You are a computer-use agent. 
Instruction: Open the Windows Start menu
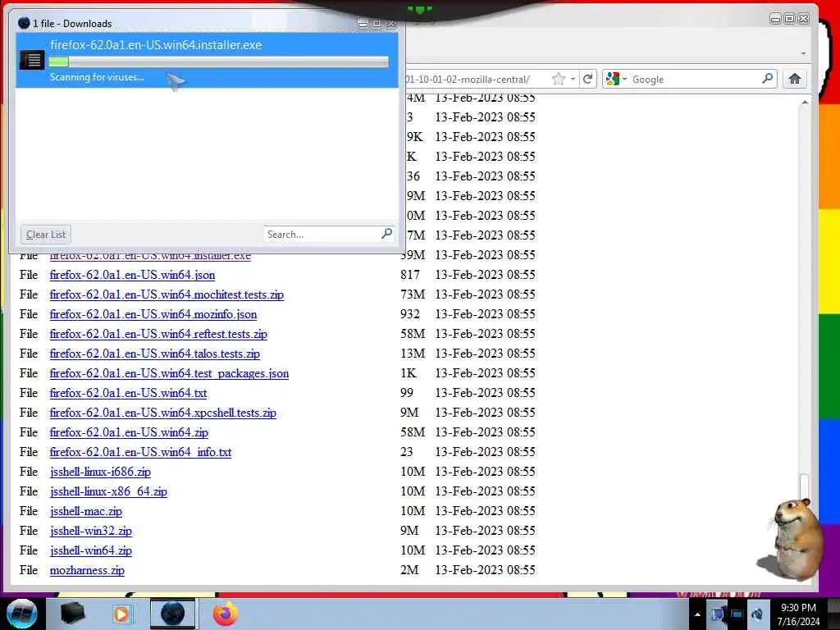click(22, 614)
